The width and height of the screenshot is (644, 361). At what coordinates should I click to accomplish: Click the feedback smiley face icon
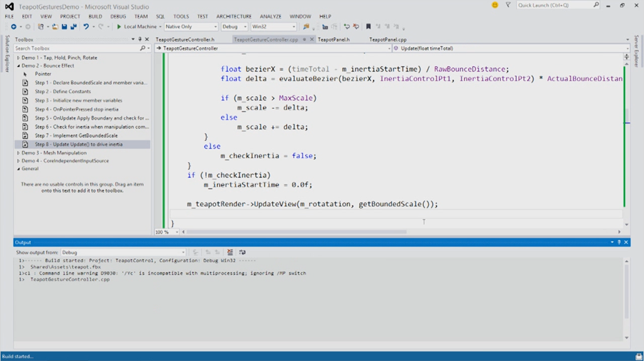tap(495, 5)
